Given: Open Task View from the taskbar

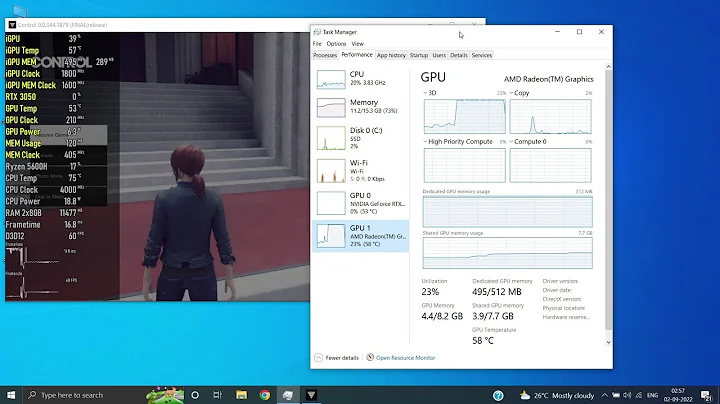Looking at the screenshot, I should click(x=218, y=395).
